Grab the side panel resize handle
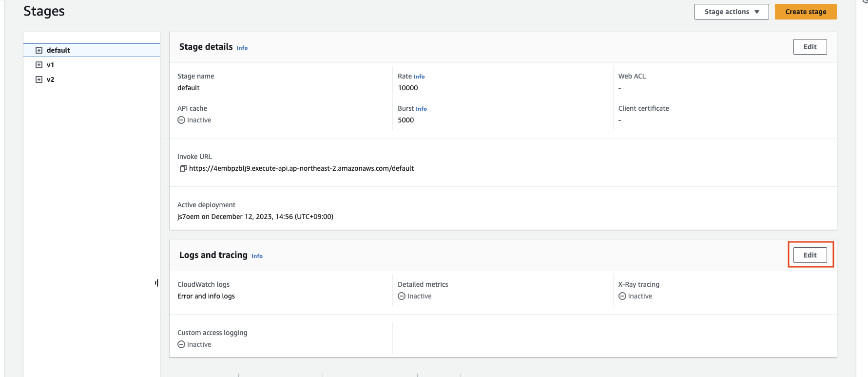Image resolution: width=868 pixels, height=377 pixels. tap(156, 283)
